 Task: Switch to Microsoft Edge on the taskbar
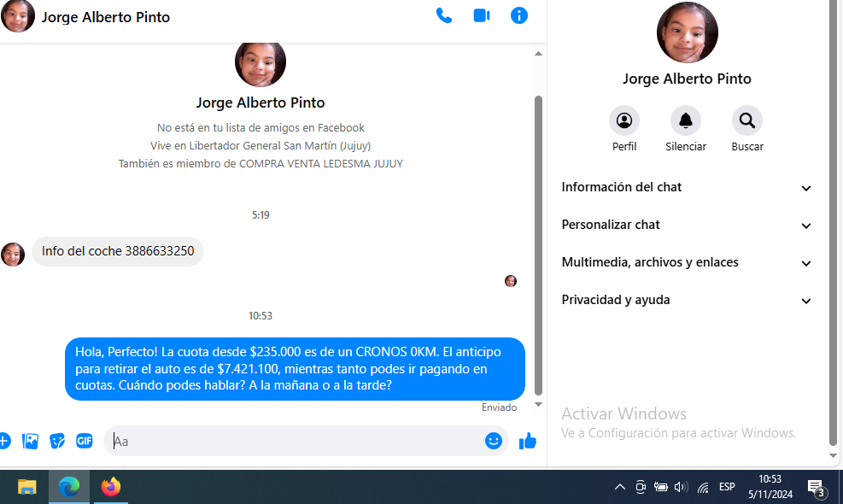tap(69, 487)
